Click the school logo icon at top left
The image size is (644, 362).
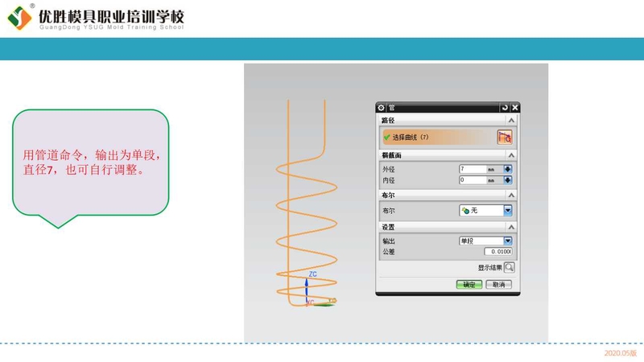pyautogui.click(x=19, y=18)
